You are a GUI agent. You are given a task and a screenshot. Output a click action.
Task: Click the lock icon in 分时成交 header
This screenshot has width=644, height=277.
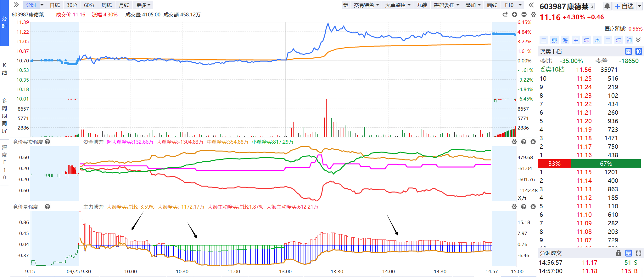point(618,253)
